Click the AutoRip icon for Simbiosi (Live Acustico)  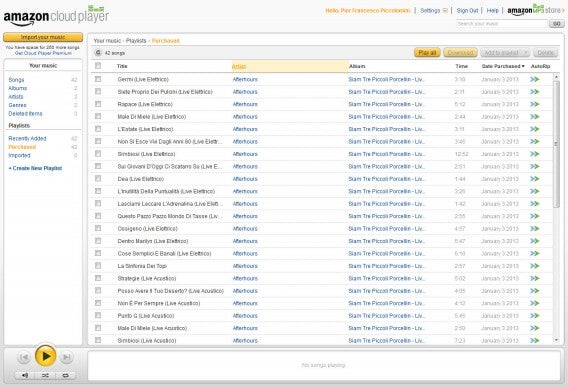coord(535,341)
